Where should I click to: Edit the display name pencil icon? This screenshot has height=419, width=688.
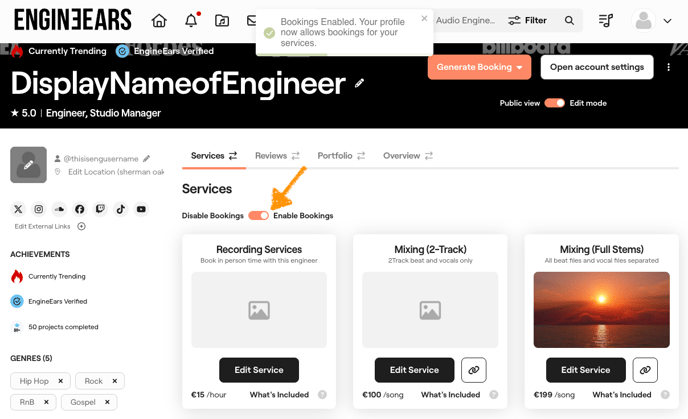[x=360, y=83]
